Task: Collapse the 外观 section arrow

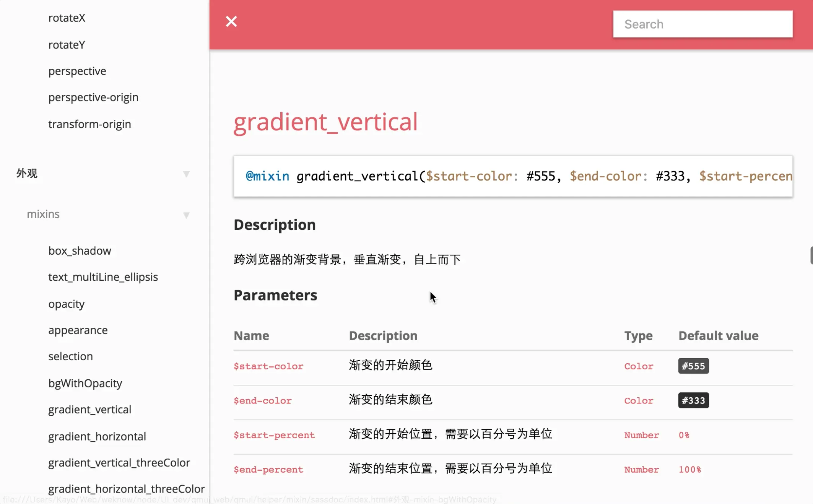Action: click(x=186, y=174)
